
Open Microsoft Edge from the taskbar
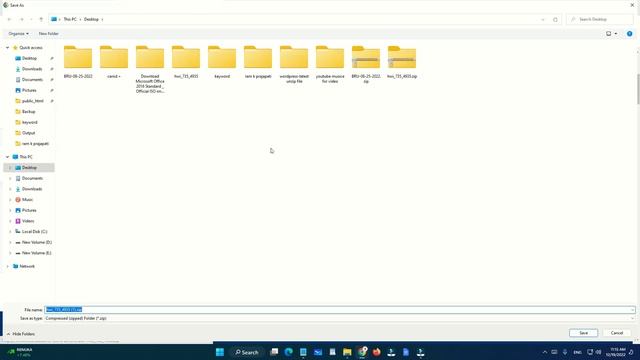click(x=289, y=352)
